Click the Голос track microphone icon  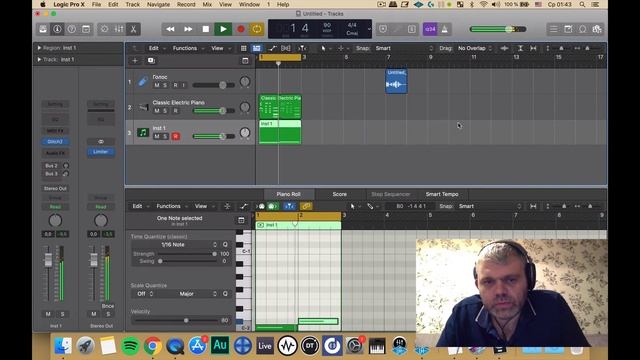click(143, 82)
